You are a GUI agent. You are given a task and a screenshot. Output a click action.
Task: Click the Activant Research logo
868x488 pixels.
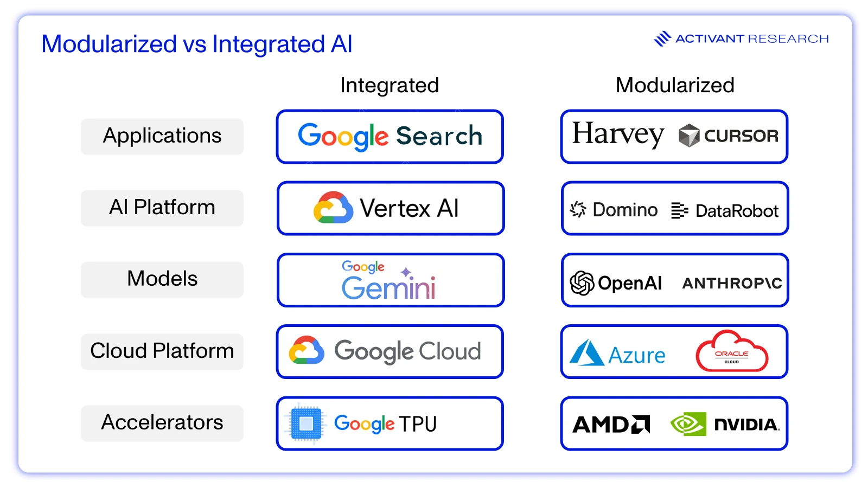coord(742,38)
